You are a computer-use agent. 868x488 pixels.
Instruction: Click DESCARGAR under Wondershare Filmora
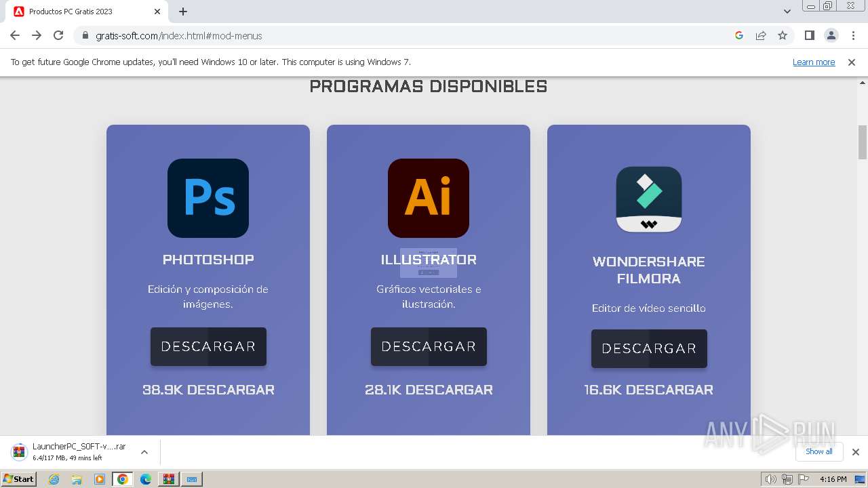pyautogui.click(x=649, y=348)
